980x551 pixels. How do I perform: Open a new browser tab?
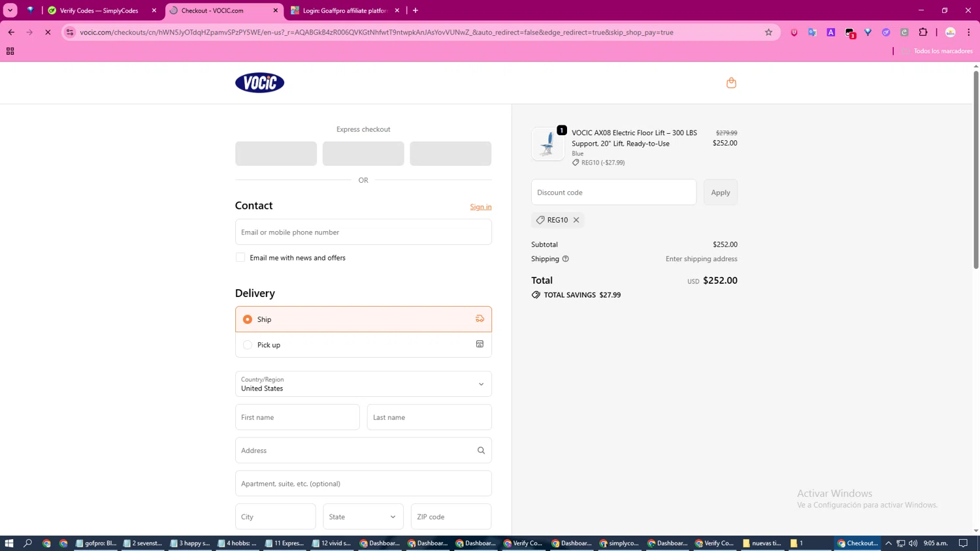point(416,10)
